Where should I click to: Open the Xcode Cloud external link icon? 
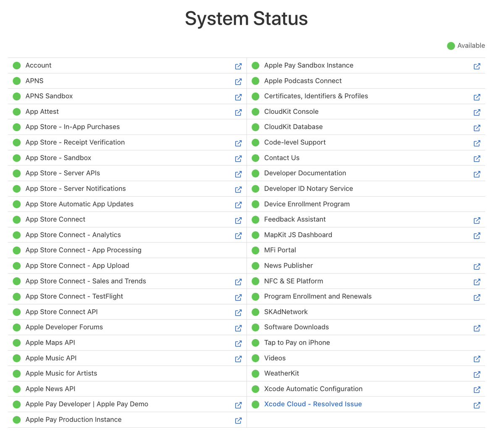pos(477,405)
